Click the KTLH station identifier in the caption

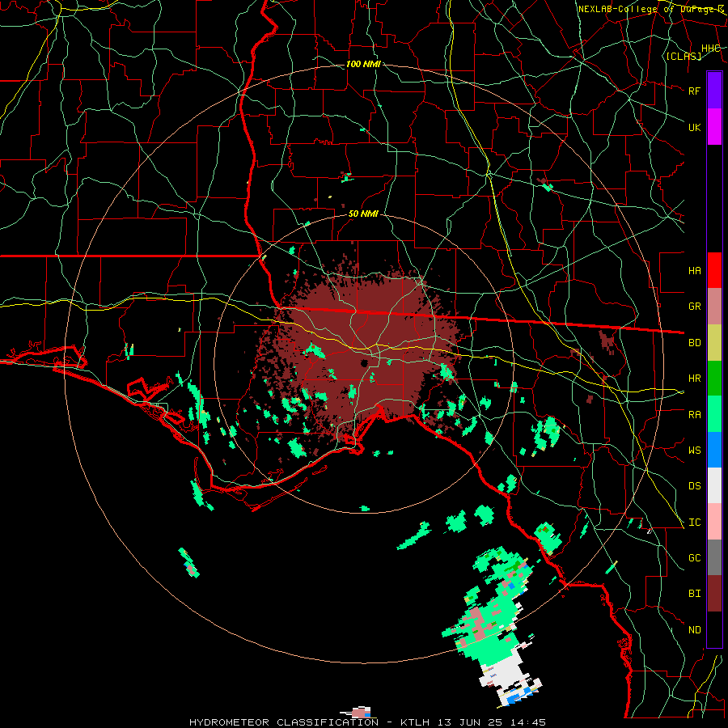tap(415, 722)
